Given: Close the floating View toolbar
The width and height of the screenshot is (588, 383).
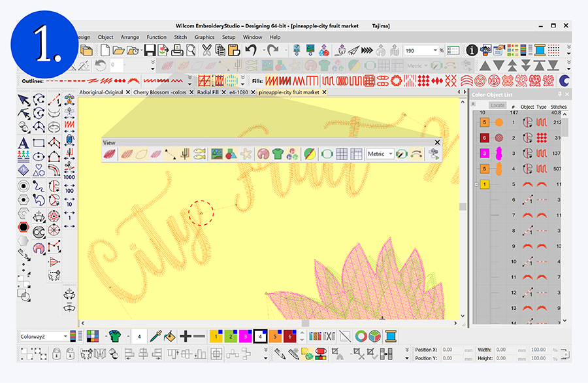Looking at the screenshot, I should pos(437,142).
